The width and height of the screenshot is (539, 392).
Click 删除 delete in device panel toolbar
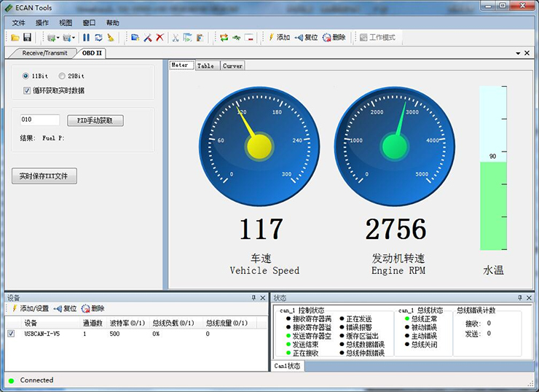point(93,308)
